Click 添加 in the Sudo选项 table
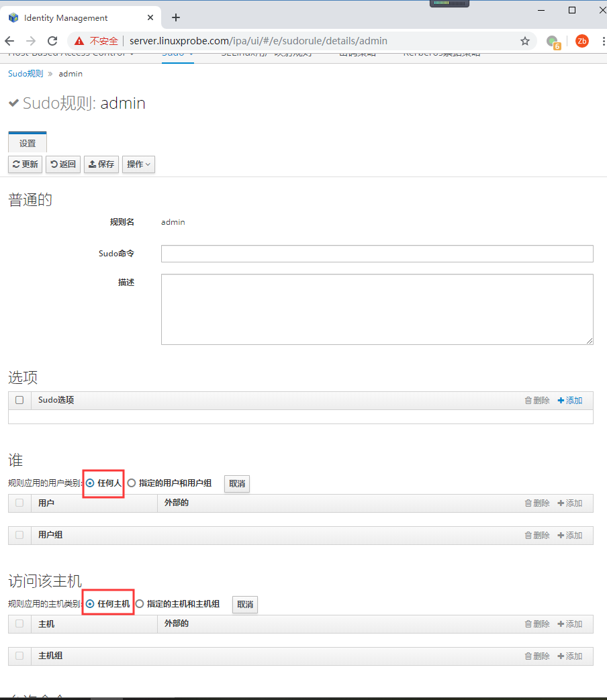Screen dimensions: 607x700 (x=570, y=401)
